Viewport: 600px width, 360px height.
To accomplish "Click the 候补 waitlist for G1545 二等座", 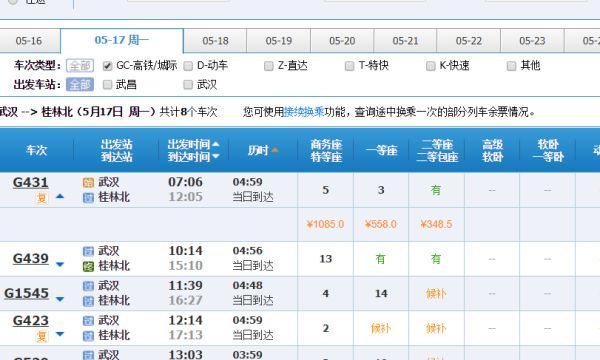I will (x=436, y=294).
